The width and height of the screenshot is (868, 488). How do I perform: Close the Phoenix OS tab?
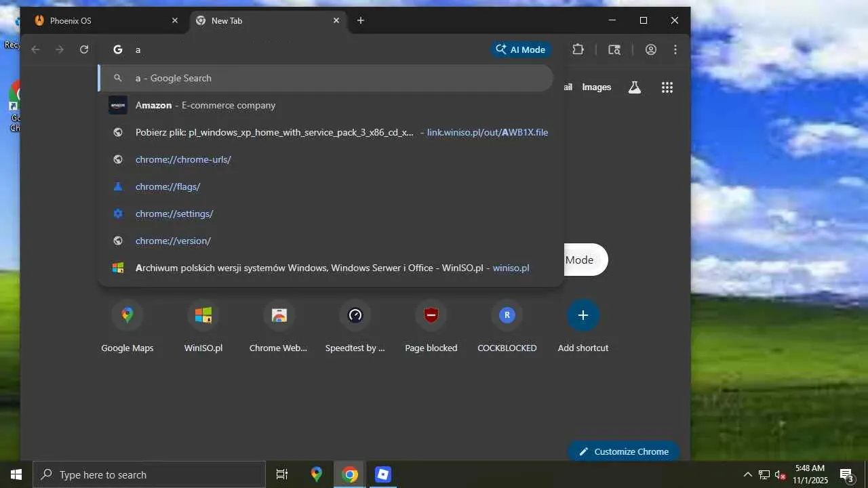pos(175,20)
